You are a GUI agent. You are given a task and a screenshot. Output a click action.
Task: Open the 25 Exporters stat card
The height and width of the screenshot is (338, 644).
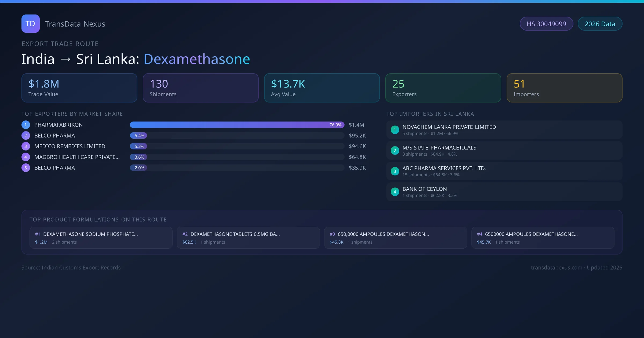pyautogui.click(x=443, y=88)
